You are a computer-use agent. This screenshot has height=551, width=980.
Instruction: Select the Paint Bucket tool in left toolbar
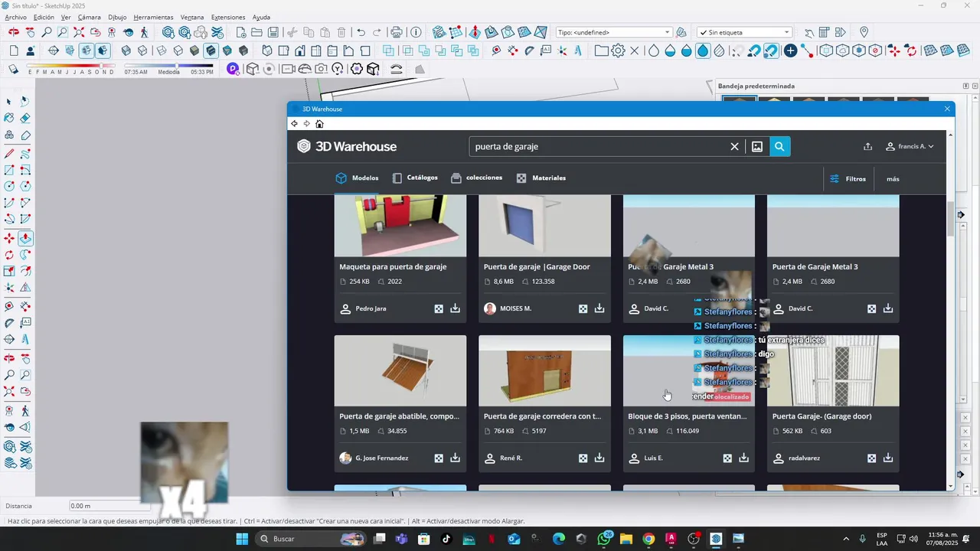coord(8,117)
